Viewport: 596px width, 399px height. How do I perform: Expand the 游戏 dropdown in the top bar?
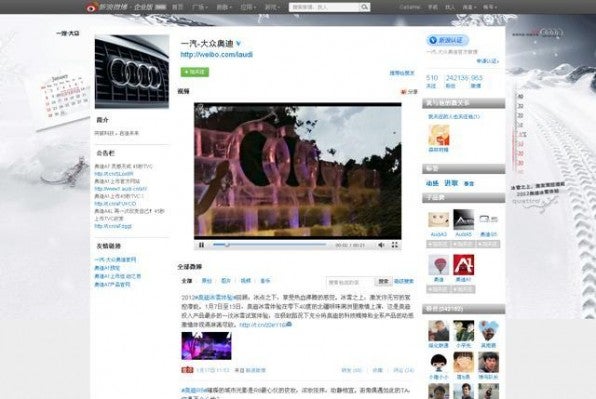coord(272,7)
